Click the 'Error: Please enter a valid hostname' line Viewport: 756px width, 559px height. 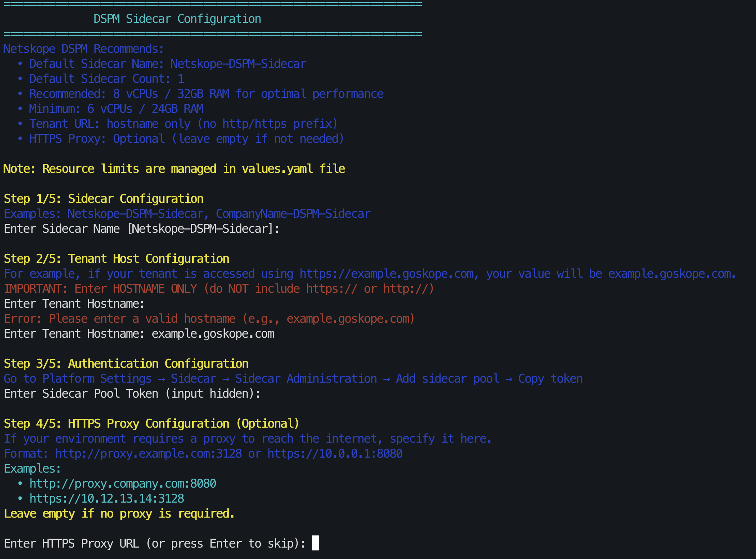pyautogui.click(x=209, y=318)
